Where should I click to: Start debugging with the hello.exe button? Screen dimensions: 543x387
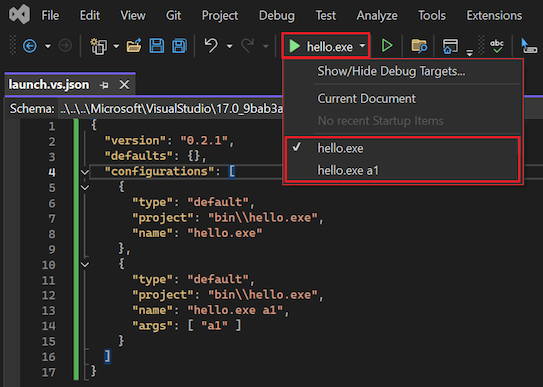pyautogui.click(x=320, y=46)
